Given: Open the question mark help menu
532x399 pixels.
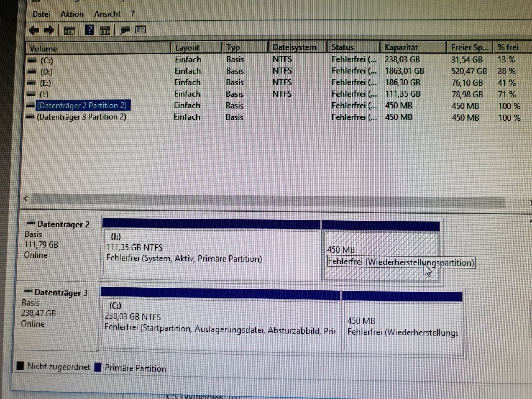Looking at the screenshot, I should [133, 14].
